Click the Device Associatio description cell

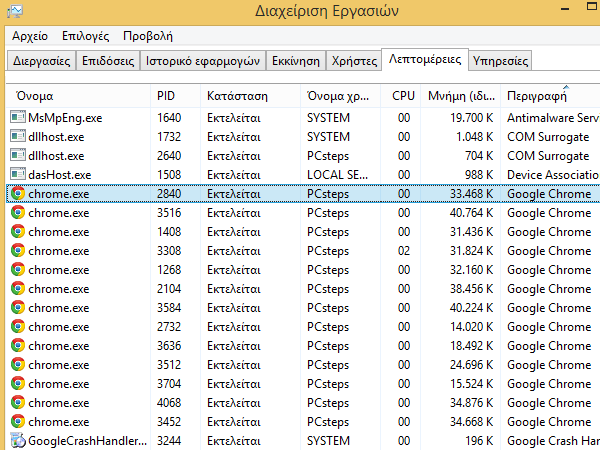click(553, 175)
